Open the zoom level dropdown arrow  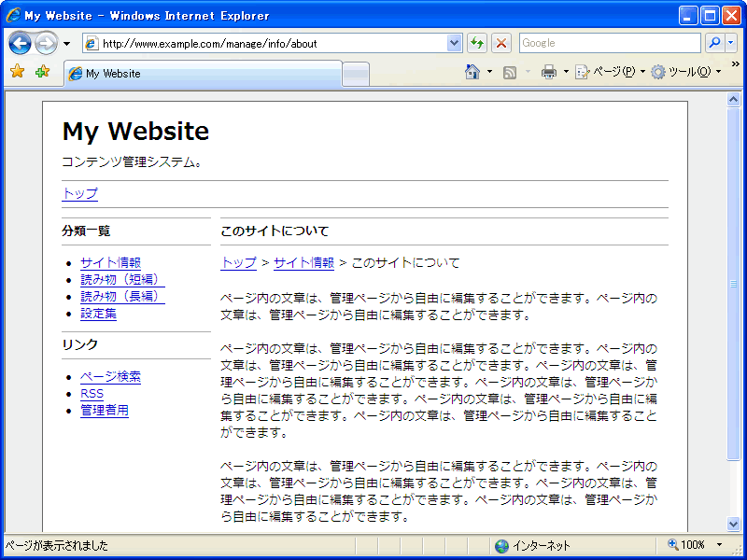[719, 545]
